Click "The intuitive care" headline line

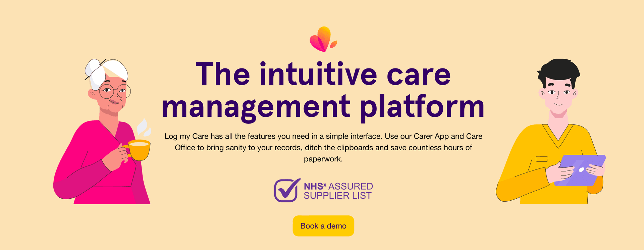click(x=323, y=74)
